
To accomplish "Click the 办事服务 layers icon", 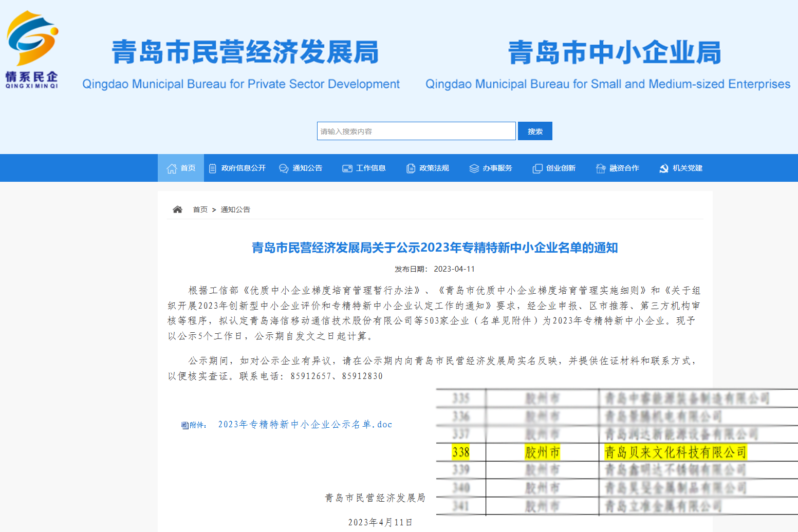I will click(x=473, y=168).
